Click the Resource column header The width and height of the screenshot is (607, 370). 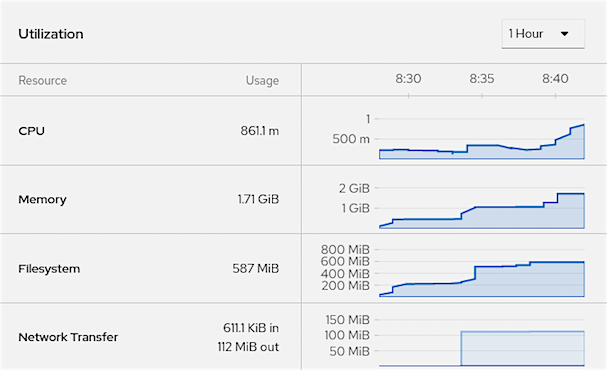click(x=43, y=81)
